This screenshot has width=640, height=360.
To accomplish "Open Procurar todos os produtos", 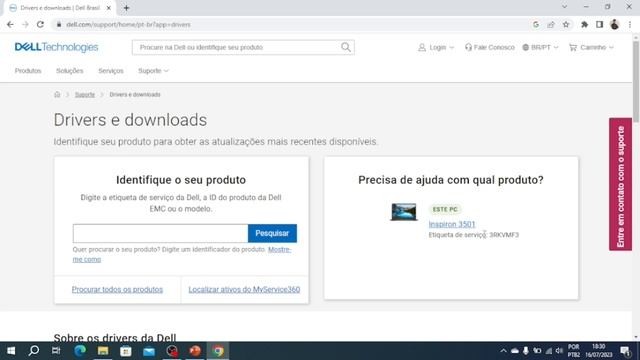I will [117, 289].
